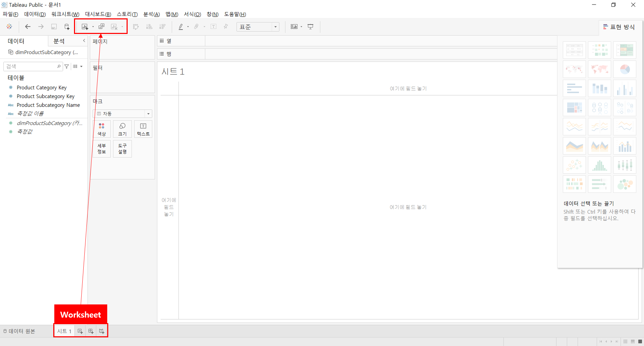This screenshot has width=644, height=346.
Task: Click the Detail (세부 정보) mark button
Action: click(102, 149)
